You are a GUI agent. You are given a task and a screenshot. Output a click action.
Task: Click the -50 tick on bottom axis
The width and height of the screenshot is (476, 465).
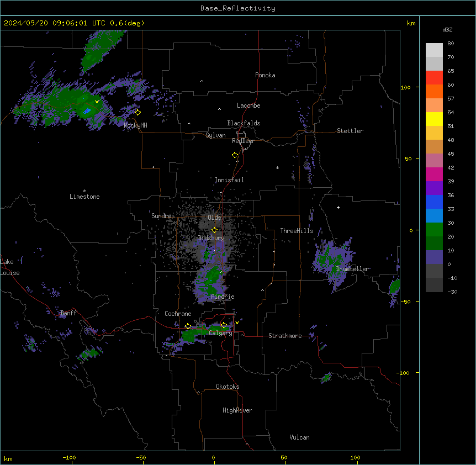(x=141, y=457)
